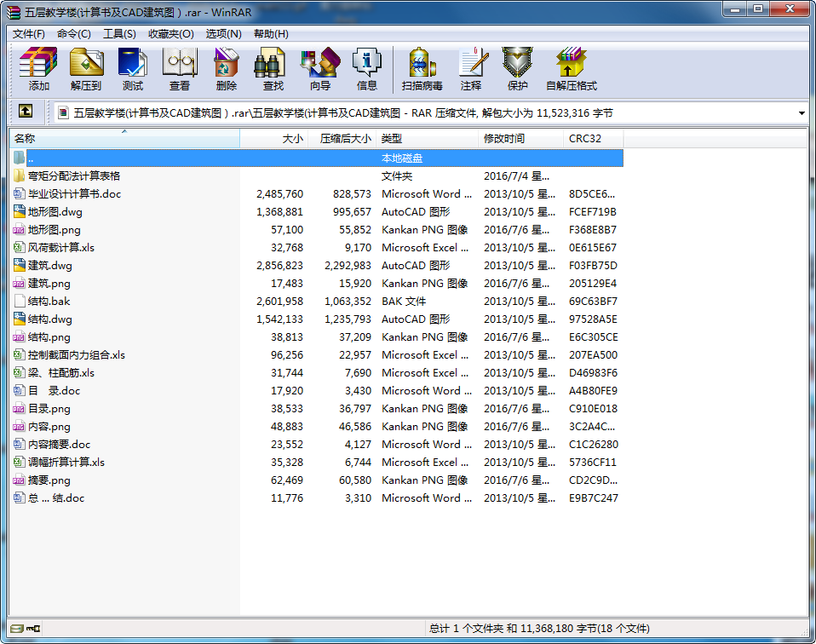Open the 帮助(H) menu
The image size is (816, 644).
(271, 34)
